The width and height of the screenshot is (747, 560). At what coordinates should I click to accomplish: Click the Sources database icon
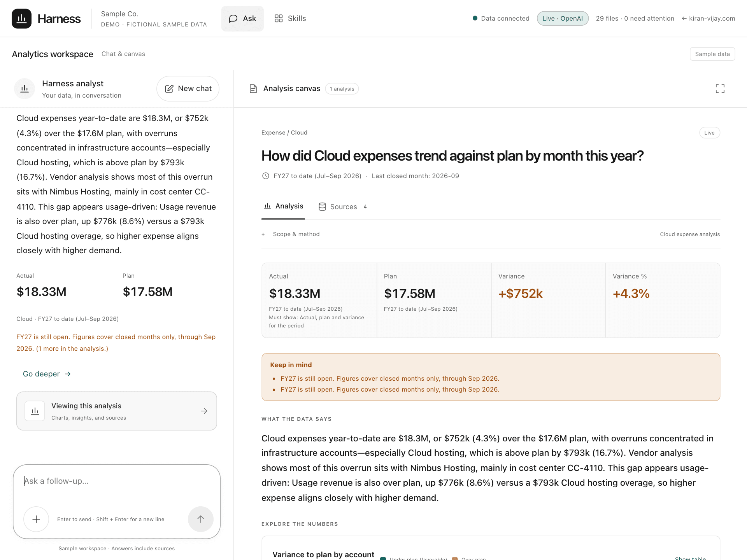322,207
